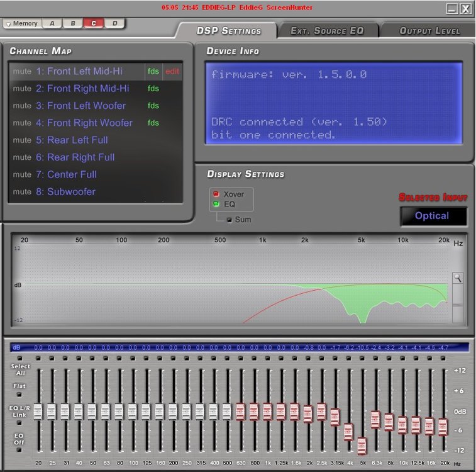Click fds on Front Right Mid-Hi row
Screen dimensions: 476x472
click(x=153, y=89)
